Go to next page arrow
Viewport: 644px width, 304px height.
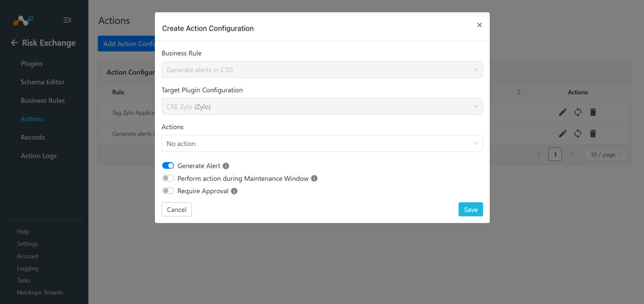(572, 154)
